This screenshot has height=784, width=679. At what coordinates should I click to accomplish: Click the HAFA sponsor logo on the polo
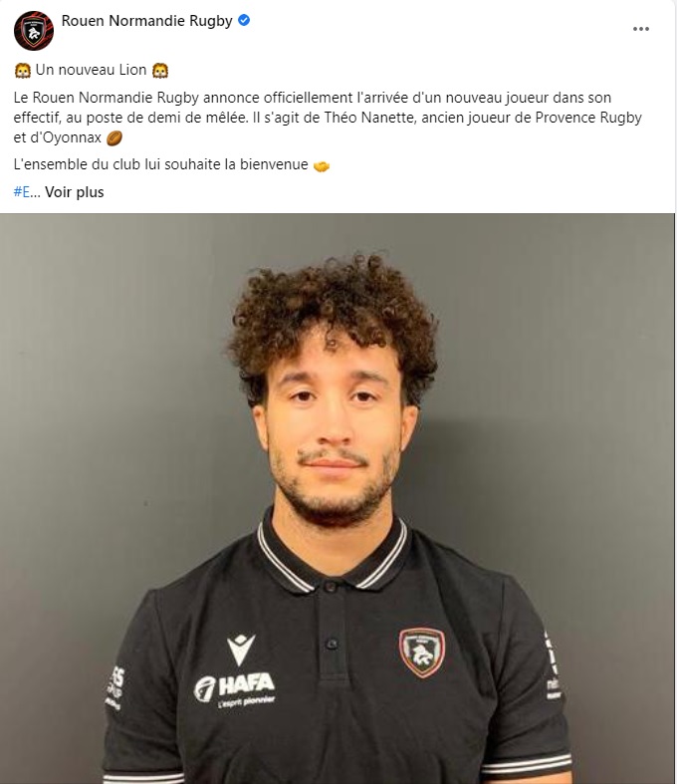tap(234, 689)
